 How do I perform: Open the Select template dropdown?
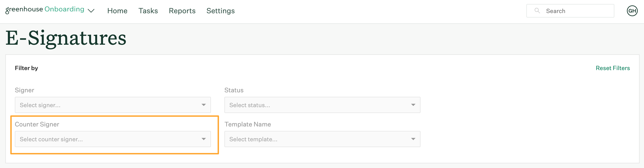(322, 139)
